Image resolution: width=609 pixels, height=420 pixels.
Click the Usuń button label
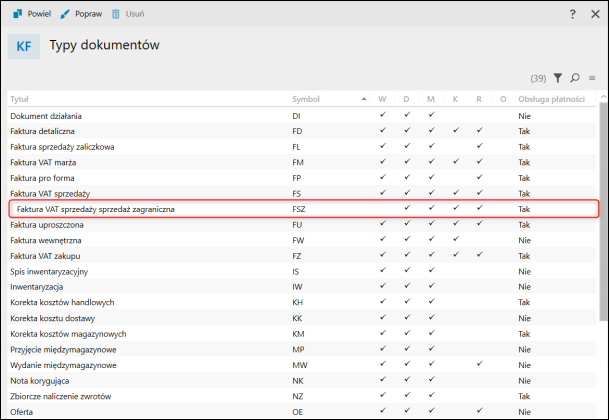135,15
